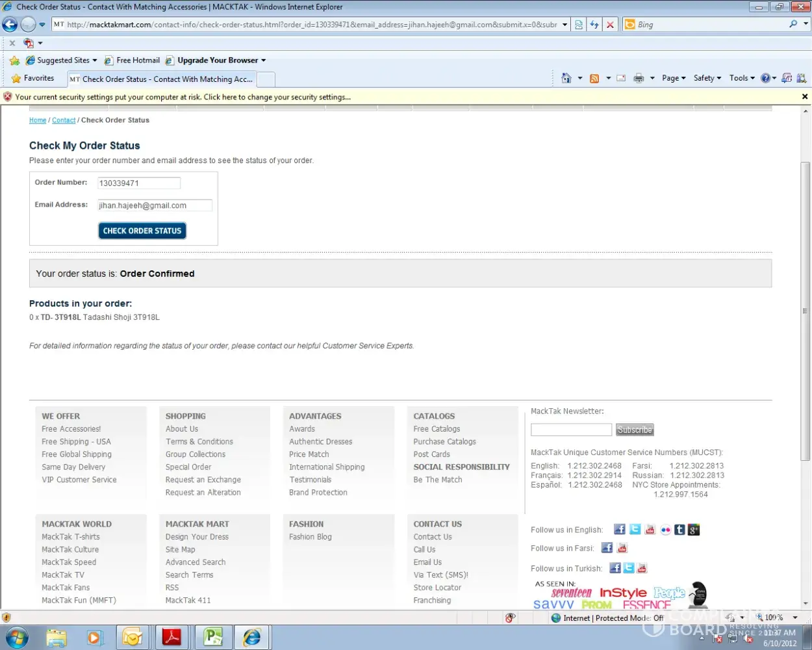Click the Subscribe newsletter button
Screen dimensions: 812x650
(x=635, y=430)
